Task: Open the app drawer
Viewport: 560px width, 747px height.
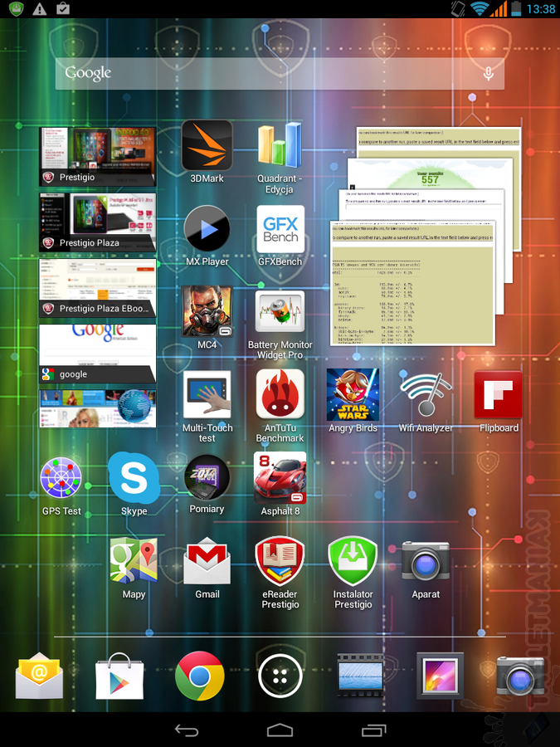Action: click(x=280, y=676)
